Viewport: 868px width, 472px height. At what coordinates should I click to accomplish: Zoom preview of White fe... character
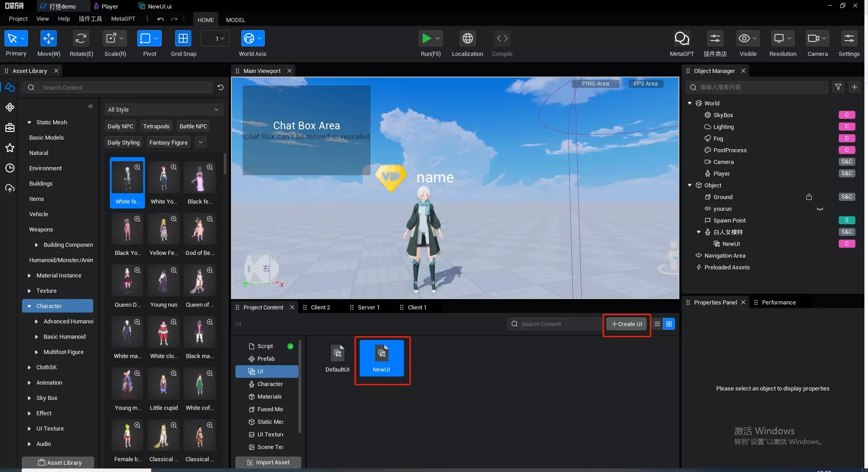[137, 167]
